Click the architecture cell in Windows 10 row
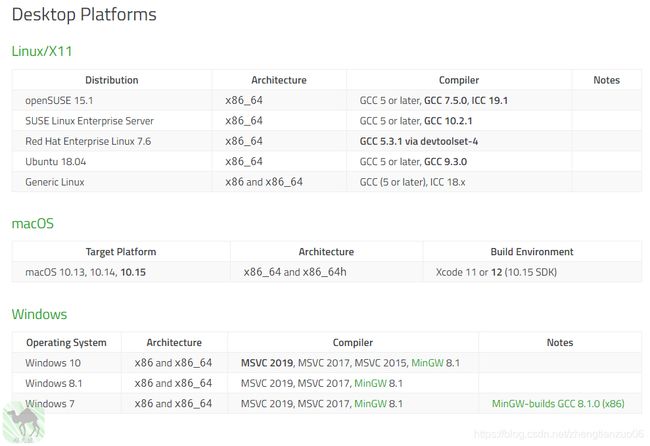 173,363
